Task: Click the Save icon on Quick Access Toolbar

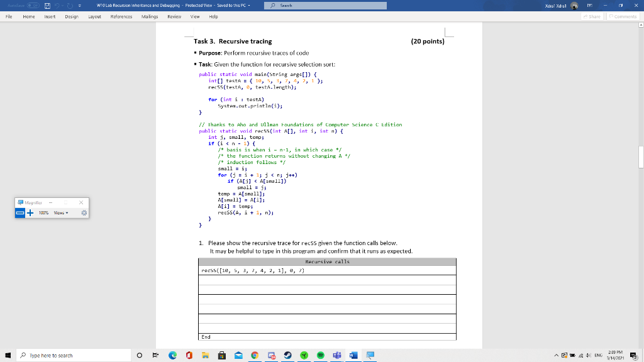Action: click(47, 6)
